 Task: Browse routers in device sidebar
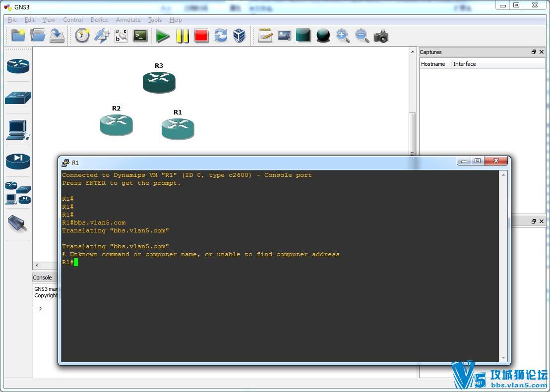18,66
